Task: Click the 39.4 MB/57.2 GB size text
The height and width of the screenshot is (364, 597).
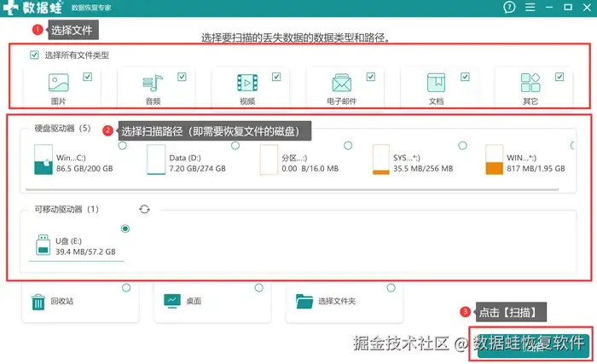Action: pos(85,251)
